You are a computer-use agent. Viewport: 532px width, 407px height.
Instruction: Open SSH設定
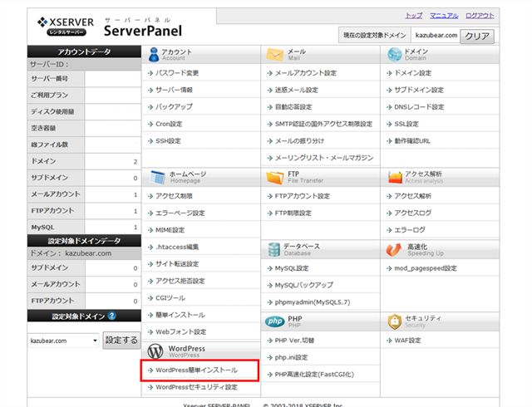[168, 140]
